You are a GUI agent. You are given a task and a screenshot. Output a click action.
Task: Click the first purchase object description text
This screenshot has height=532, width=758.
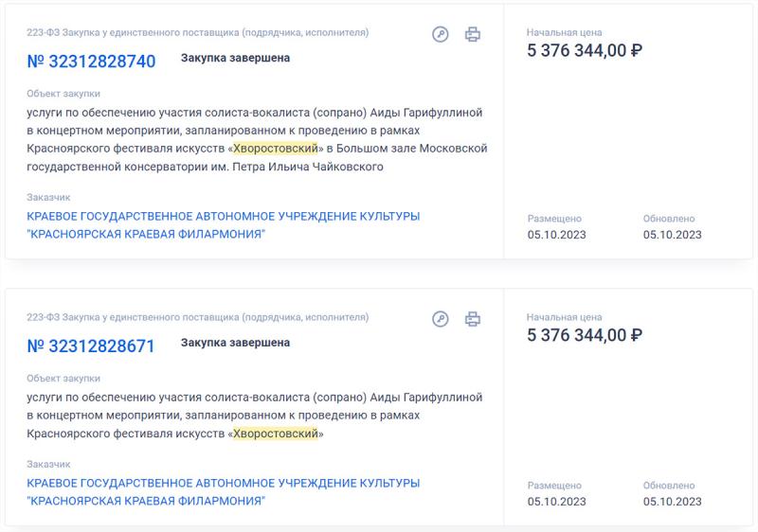point(257,139)
